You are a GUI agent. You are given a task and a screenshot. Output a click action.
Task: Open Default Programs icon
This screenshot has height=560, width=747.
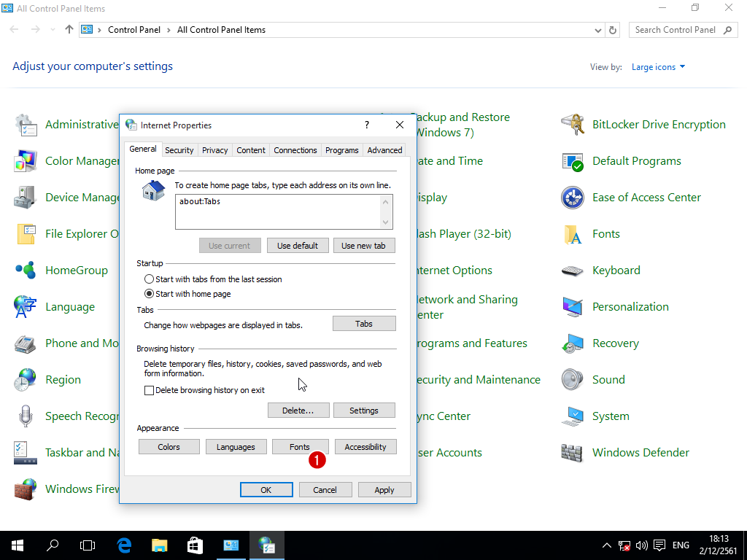pyautogui.click(x=573, y=161)
